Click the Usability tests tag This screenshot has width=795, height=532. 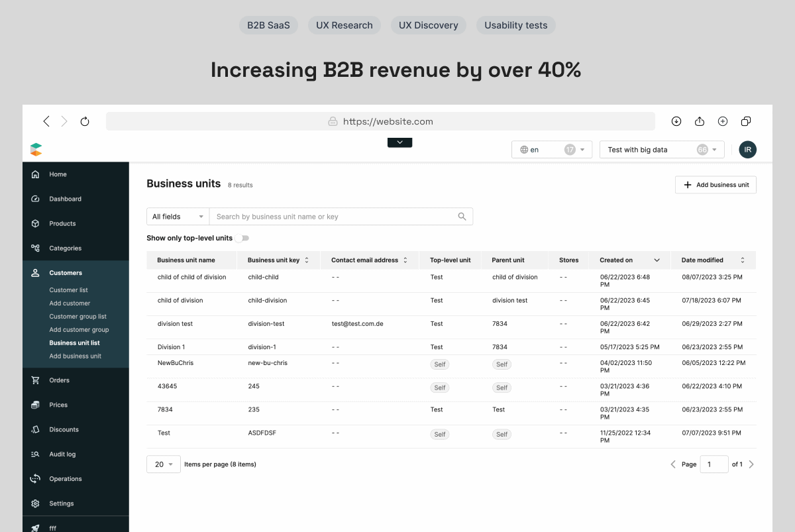(x=516, y=25)
